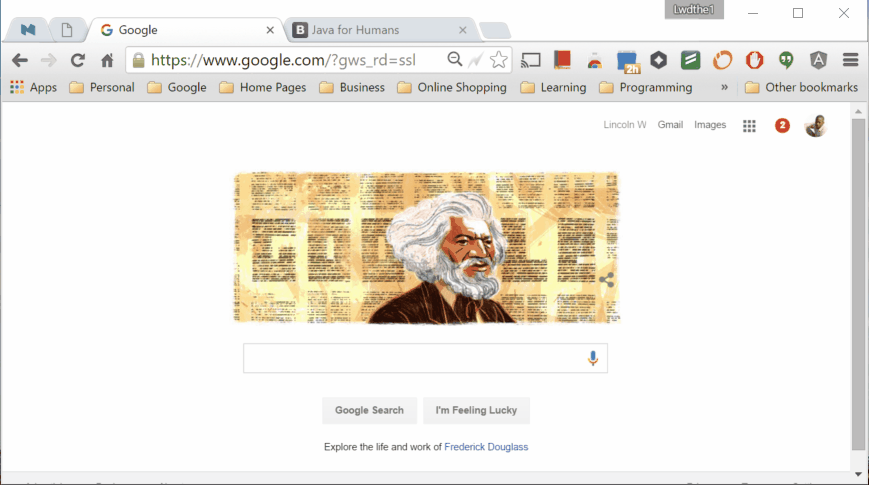
Task: Open the zoom magnifier in address bar
Action: tap(454, 59)
